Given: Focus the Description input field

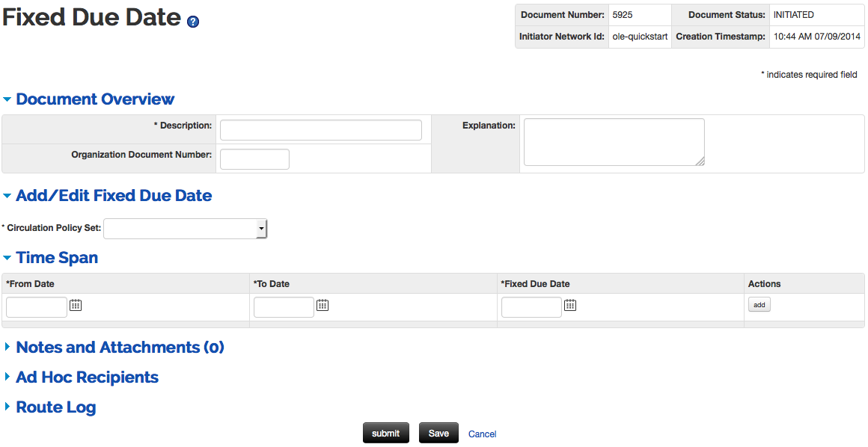Looking at the screenshot, I should point(321,130).
